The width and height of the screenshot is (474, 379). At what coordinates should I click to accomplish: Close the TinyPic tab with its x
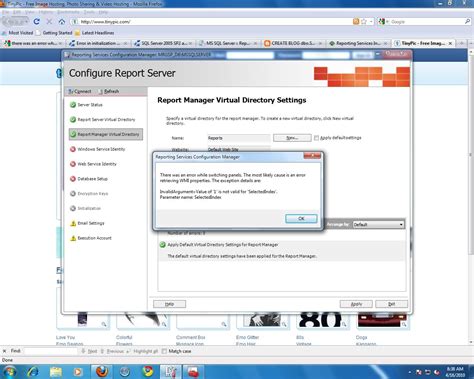(x=450, y=43)
